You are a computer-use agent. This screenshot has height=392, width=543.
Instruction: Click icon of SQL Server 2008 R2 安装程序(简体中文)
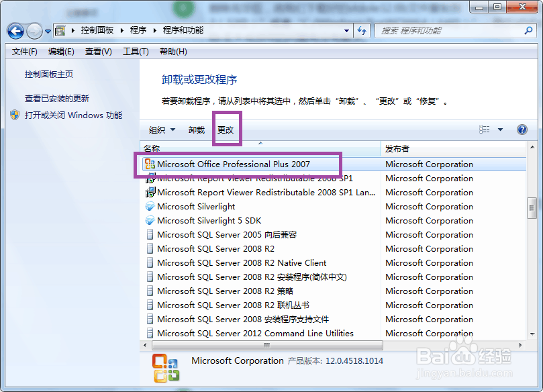point(150,277)
